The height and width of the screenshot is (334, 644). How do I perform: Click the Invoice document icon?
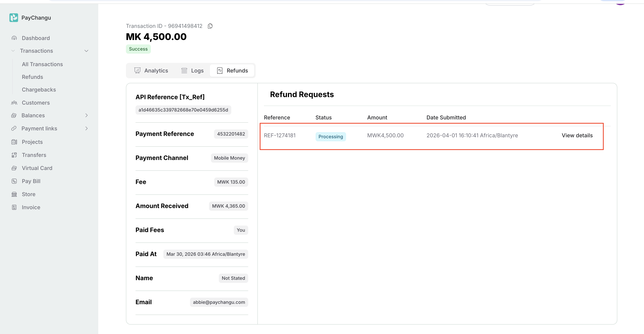pos(14,207)
